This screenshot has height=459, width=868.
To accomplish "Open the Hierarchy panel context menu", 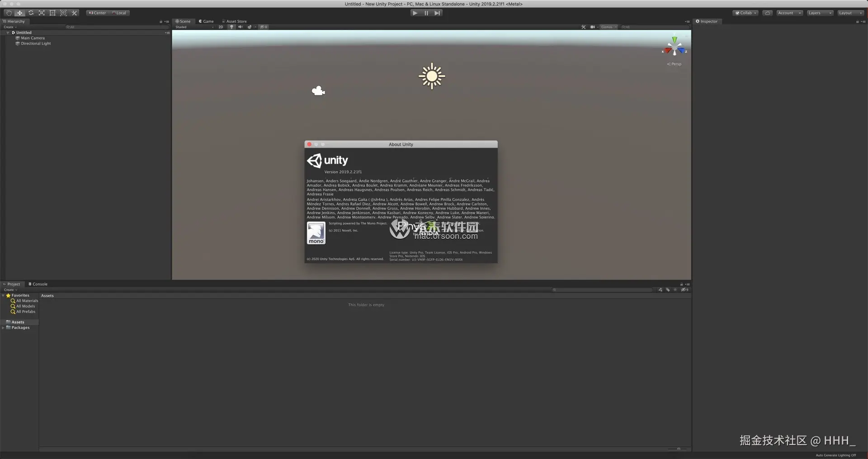I will [167, 22].
